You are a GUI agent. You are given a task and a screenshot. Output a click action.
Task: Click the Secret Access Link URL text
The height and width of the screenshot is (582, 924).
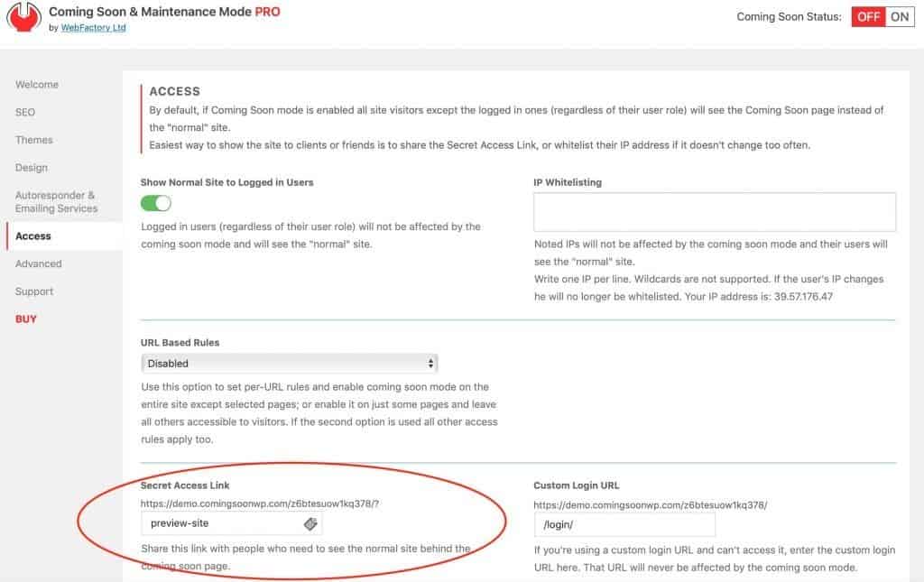[x=259, y=503]
